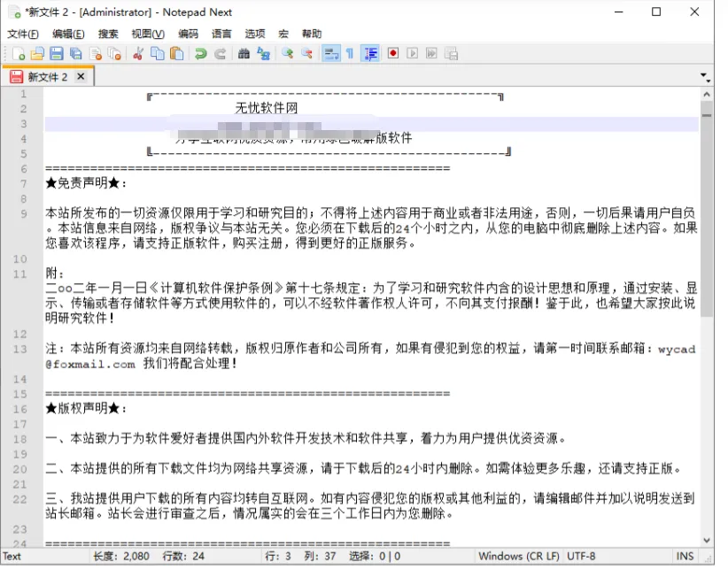Click 行数: 24 in the status bar
This screenshot has width=728, height=570.
tap(183, 556)
